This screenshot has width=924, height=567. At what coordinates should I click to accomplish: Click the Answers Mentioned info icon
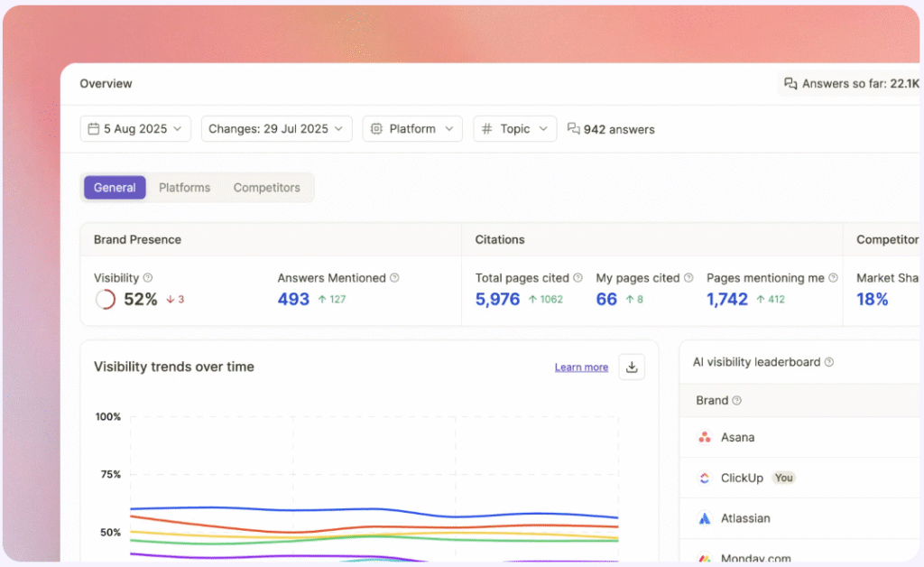coord(394,277)
